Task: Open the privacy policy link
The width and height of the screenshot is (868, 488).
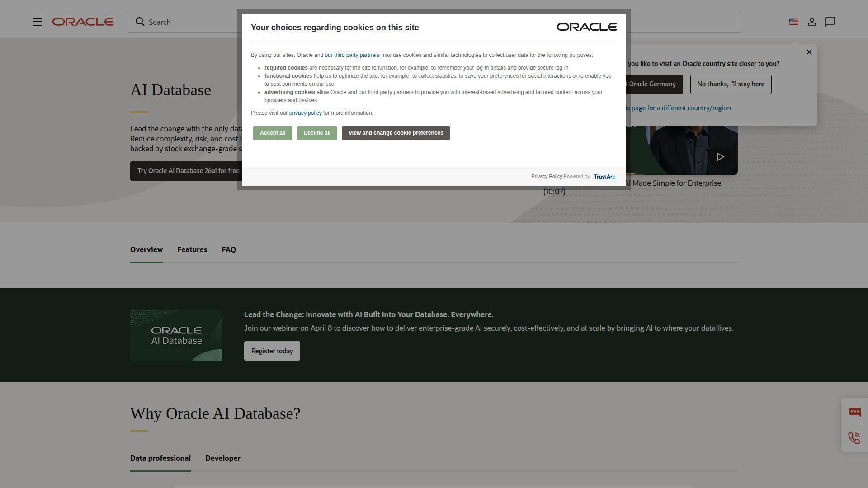Action: point(305,113)
